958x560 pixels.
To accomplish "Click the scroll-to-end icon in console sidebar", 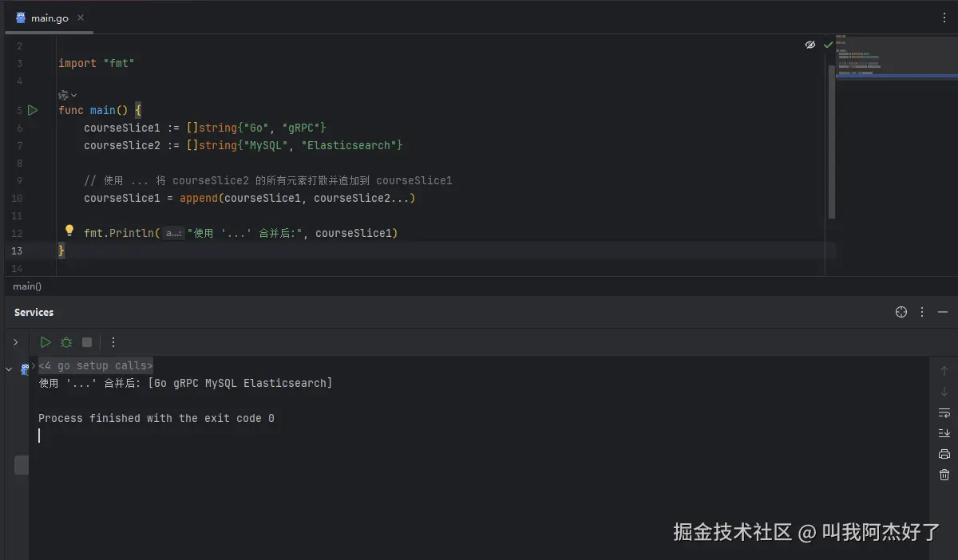I will [x=944, y=433].
